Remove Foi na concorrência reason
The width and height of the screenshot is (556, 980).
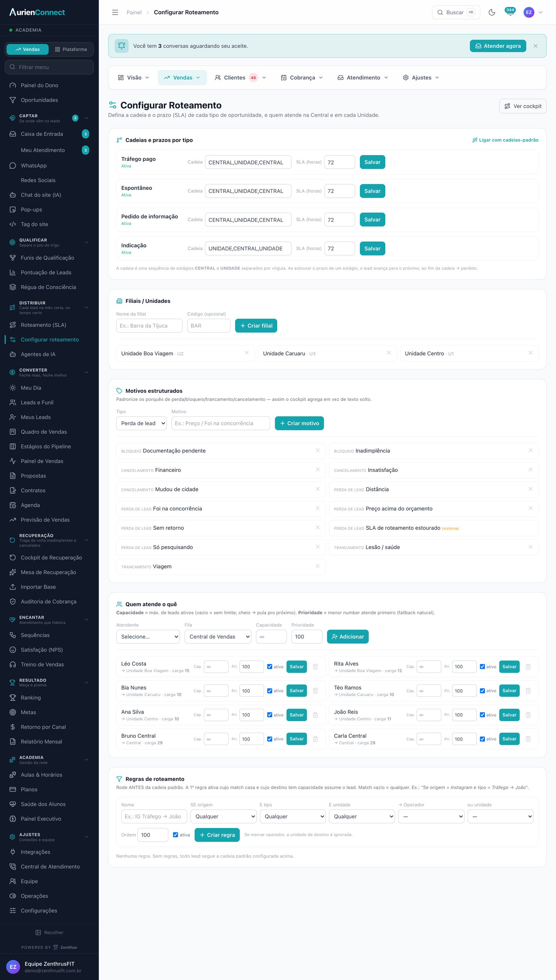pyautogui.click(x=318, y=508)
